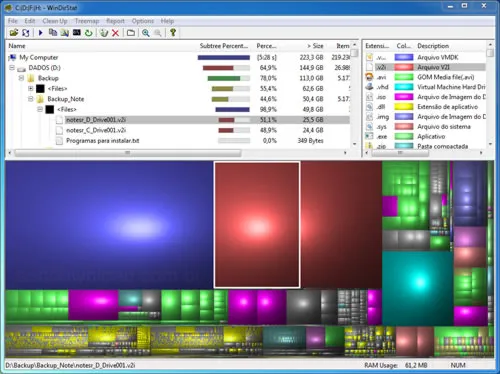Click the Command Prompt Here icon
The height and width of the screenshot is (374, 500).
point(77,33)
